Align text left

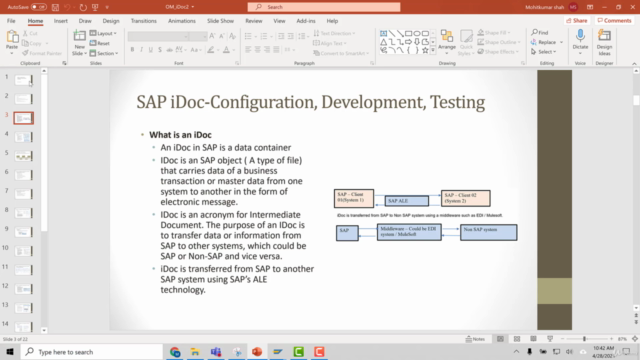[248, 50]
